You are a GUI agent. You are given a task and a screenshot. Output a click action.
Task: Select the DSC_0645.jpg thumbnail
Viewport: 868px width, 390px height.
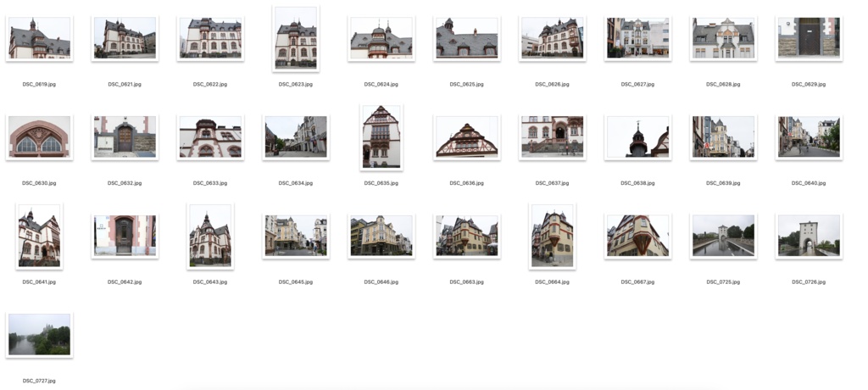(296, 236)
